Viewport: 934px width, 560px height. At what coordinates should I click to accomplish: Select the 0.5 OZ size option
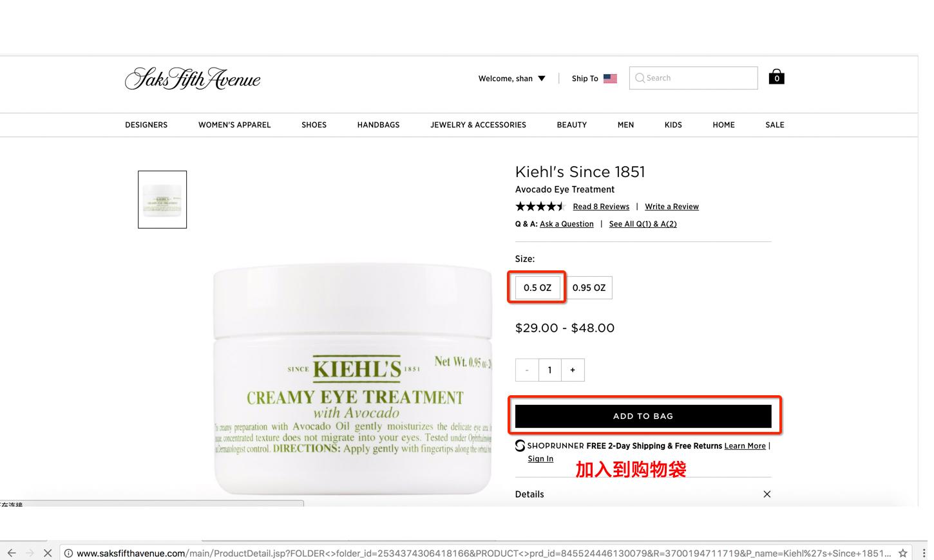pos(537,288)
